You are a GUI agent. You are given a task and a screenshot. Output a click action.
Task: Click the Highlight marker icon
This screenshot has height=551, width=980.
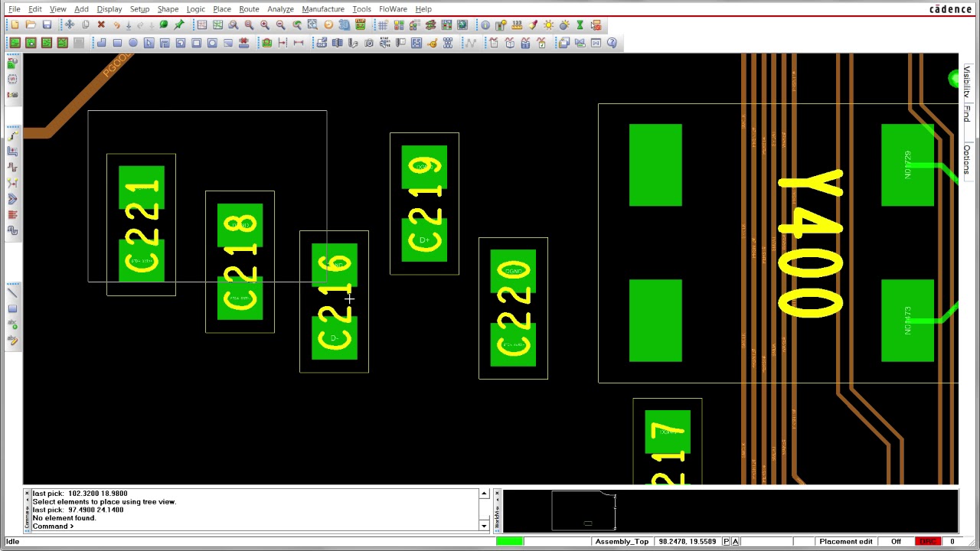coord(533,25)
